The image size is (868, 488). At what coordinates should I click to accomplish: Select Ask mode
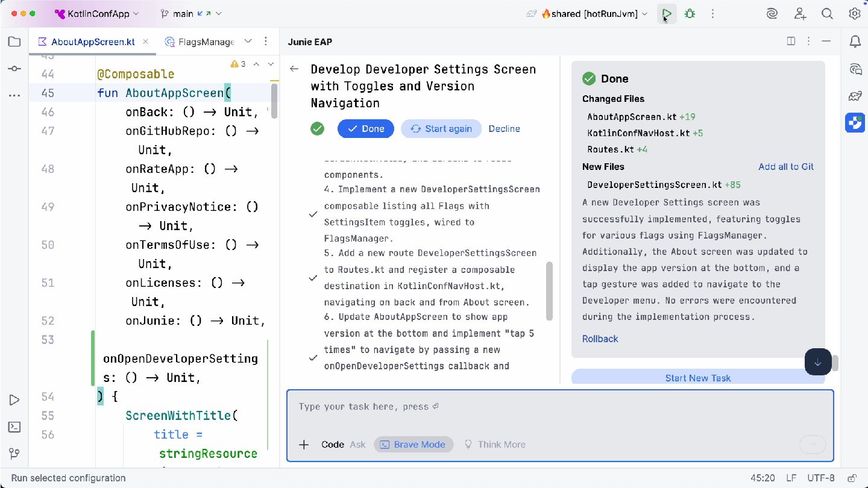357,445
